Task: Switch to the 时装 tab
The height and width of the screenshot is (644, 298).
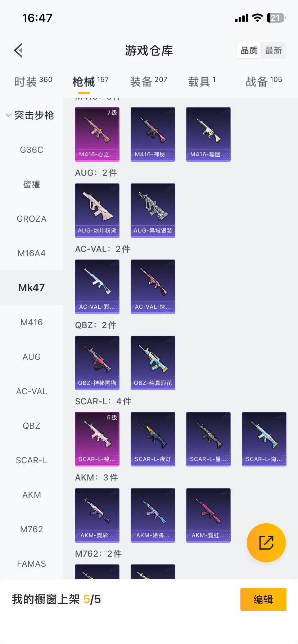Action: coord(33,82)
